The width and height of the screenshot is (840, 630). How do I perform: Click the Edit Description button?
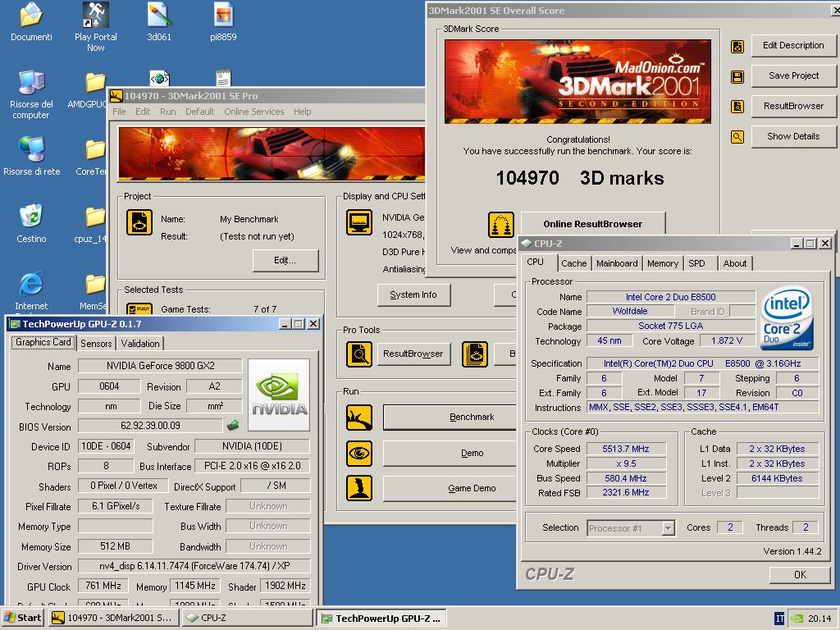tap(793, 46)
